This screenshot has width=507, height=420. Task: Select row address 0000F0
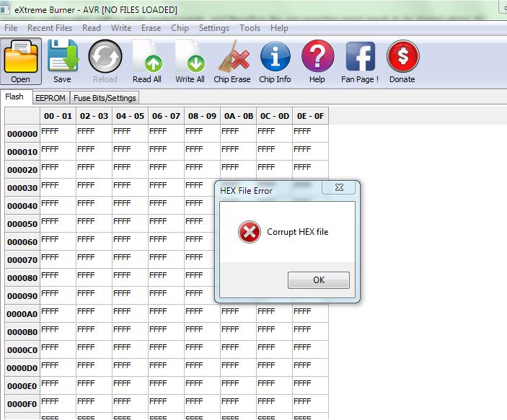(x=22, y=404)
